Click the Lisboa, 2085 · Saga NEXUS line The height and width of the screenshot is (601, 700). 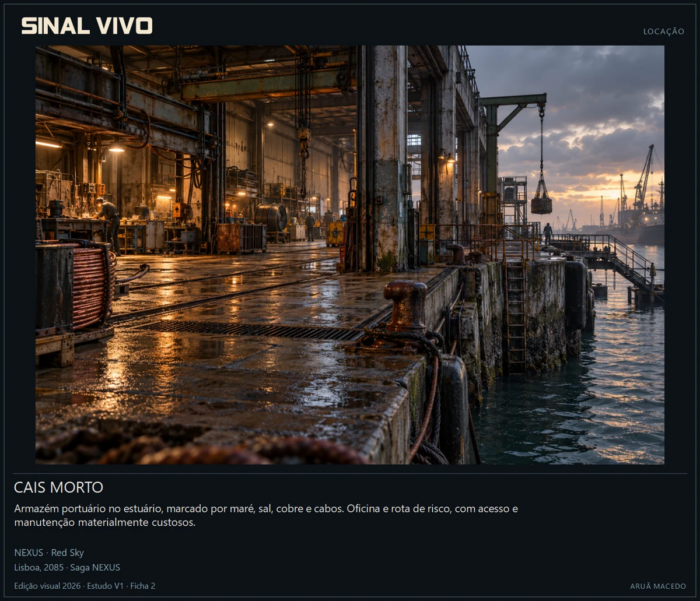[67, 567]
